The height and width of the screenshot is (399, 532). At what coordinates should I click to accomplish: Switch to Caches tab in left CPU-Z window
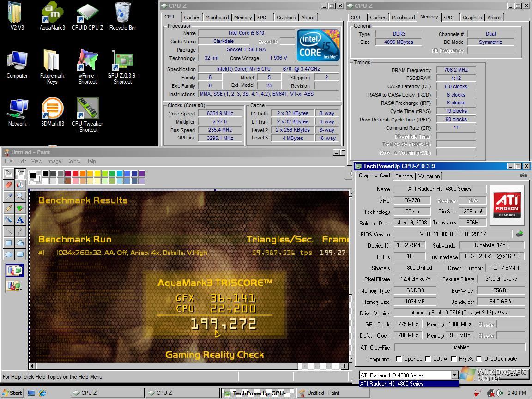[192, 18]
